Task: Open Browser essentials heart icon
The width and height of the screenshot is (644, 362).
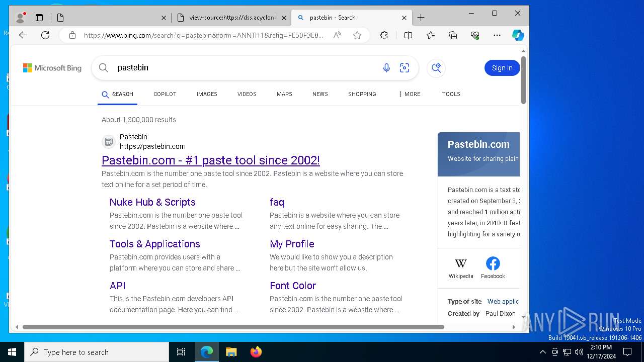Action: coord(475,35)
